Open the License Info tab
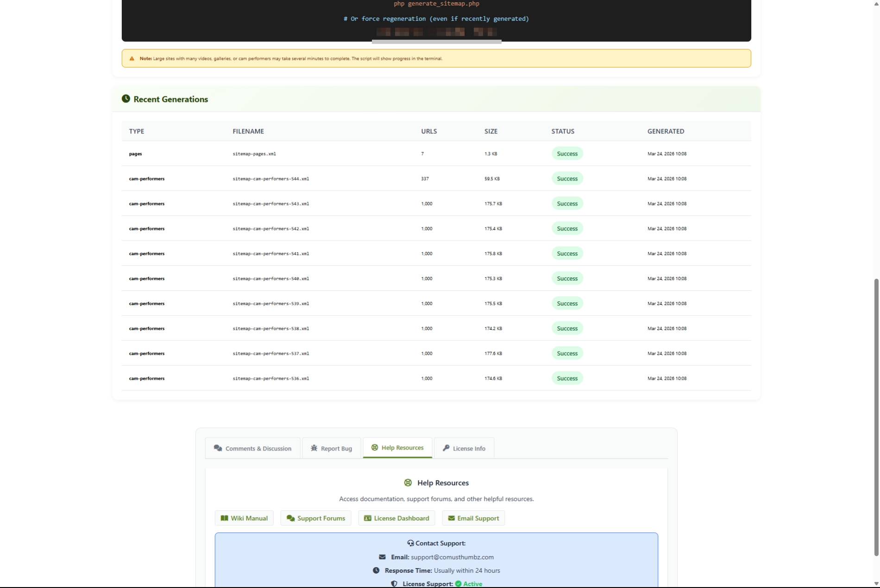 464,448
